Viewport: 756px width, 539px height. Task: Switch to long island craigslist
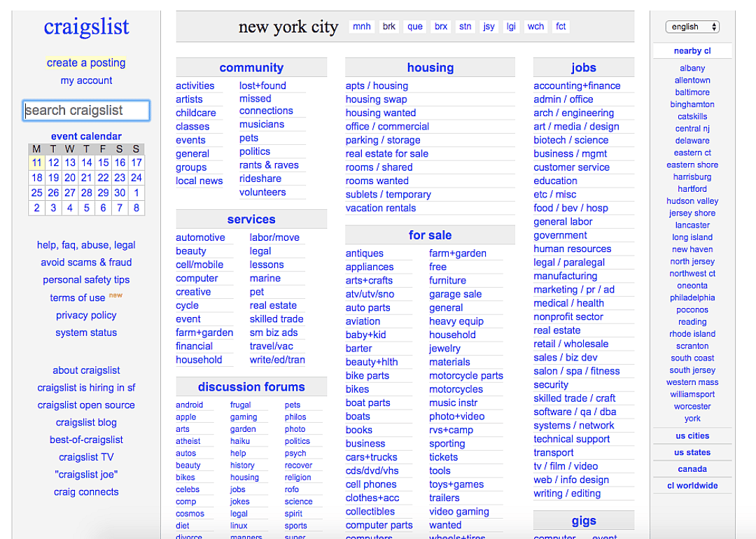[692, 237]
